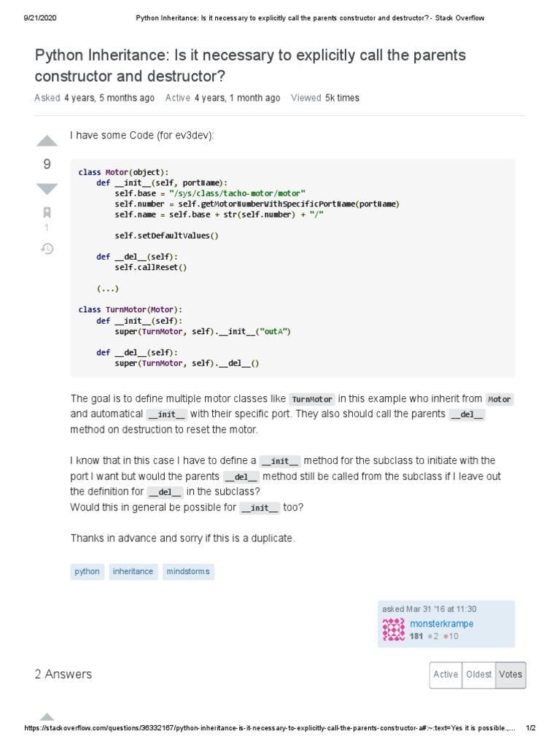This screenshot has height=747, width=560.
Task: Open the inheritance tag
Action: click(x=133, y=572)
